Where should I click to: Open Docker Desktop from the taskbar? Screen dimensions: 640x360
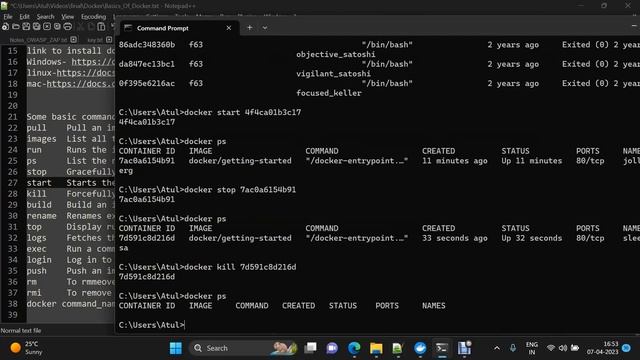click(420, 348)
